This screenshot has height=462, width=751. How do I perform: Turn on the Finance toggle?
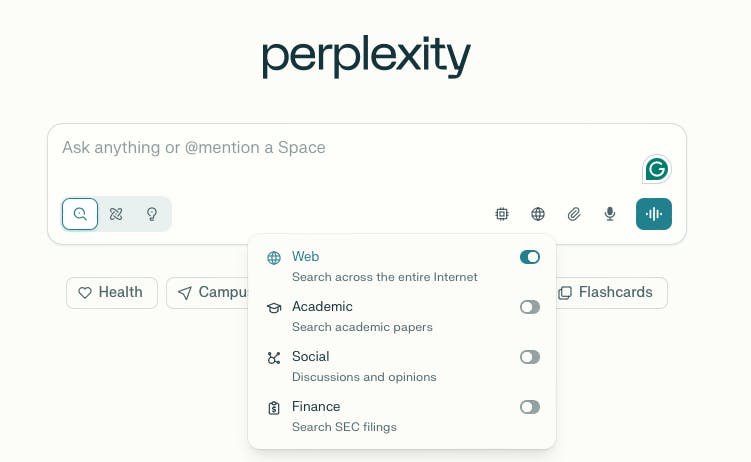click(530, 407)
